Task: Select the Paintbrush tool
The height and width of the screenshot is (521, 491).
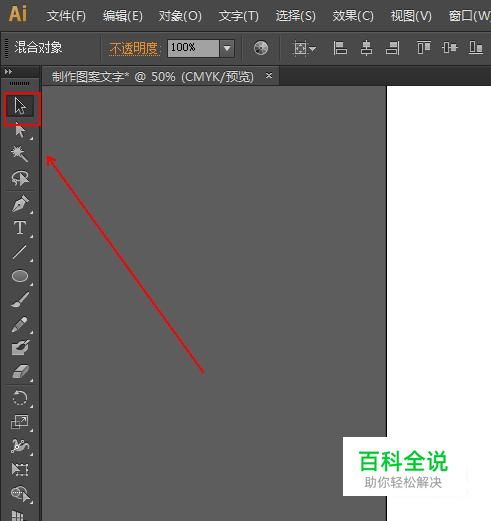Action: (20, 300)
